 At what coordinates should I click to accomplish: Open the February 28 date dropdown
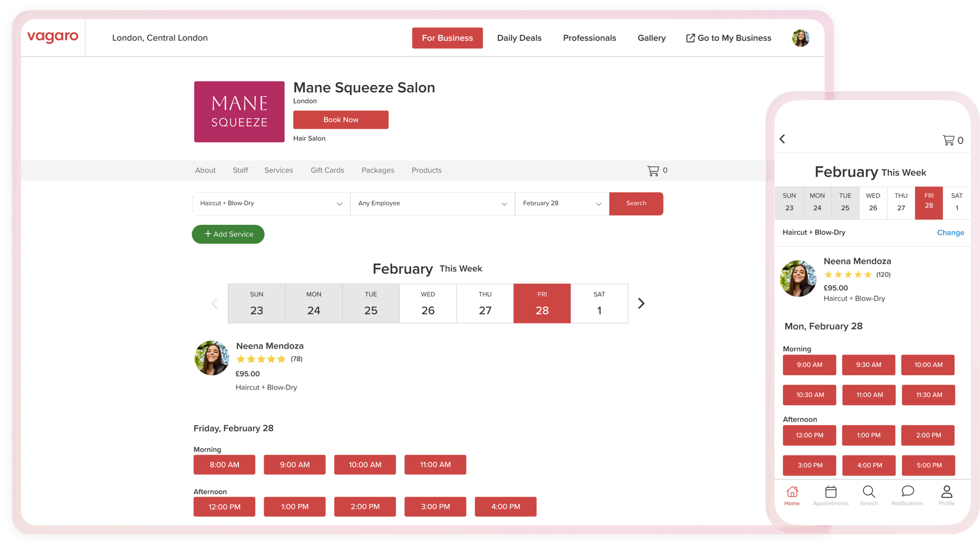click(x=562, y=204)
